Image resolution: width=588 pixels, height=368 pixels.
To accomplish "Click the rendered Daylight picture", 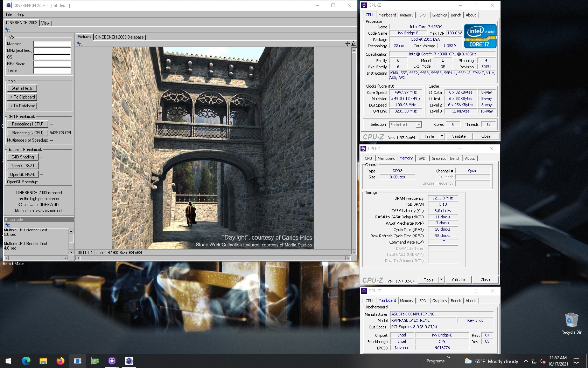I will 213,148.
